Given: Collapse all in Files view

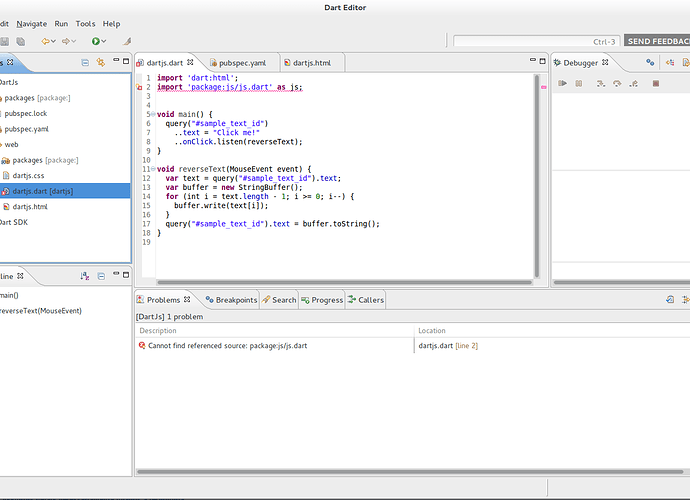Looking at the screenshot, I should pos(85,62).
